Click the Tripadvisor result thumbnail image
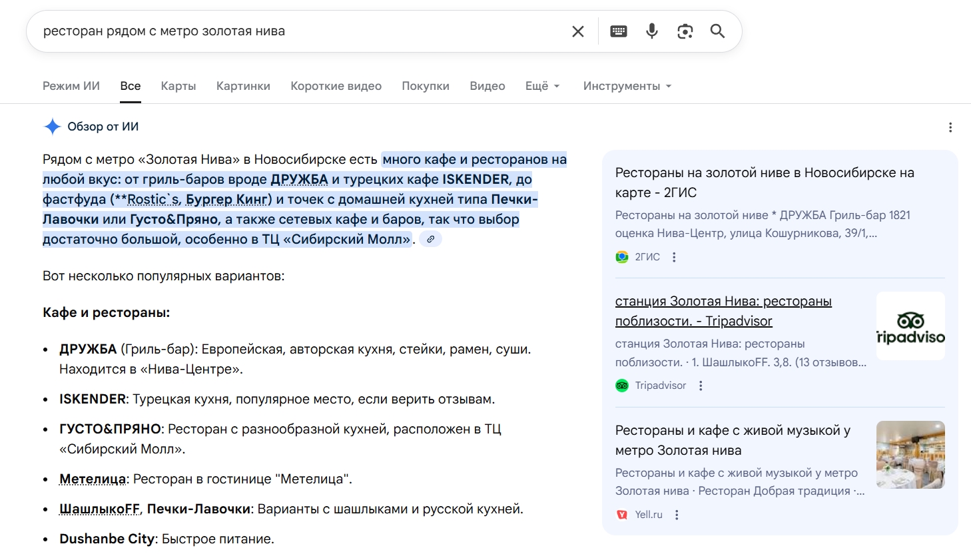 (910, 326)
